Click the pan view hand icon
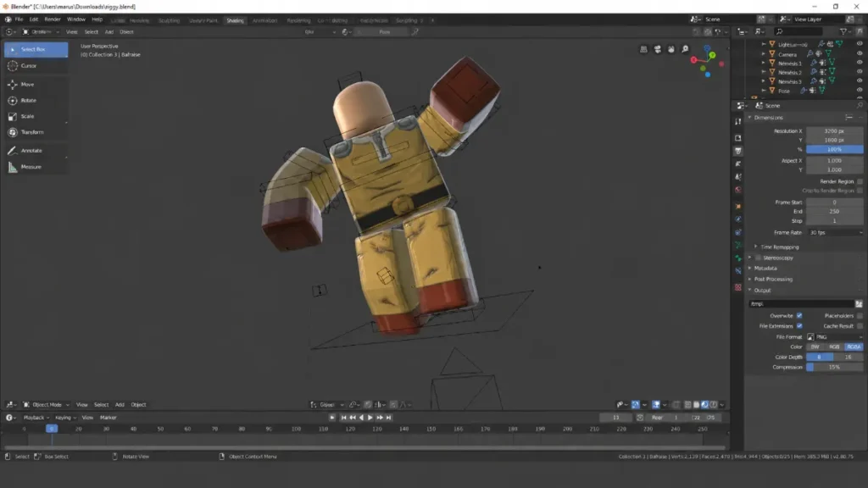This screenshot has width=868, height=488. pos(671,49)
